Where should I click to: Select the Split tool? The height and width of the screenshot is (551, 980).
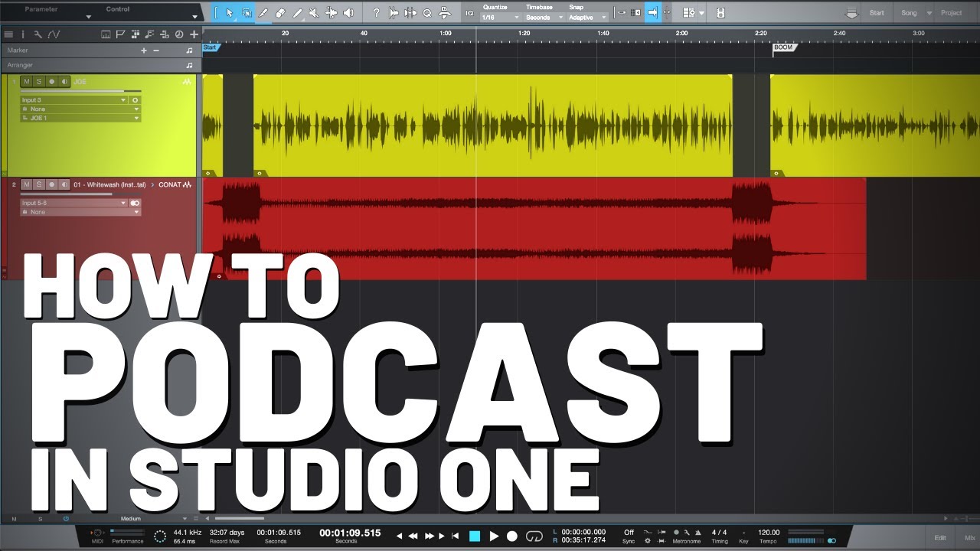(263, 13)
